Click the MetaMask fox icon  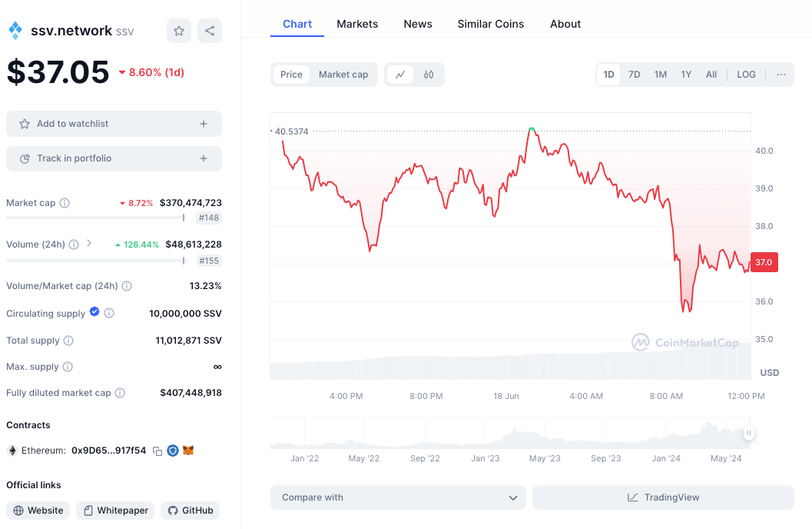point(188,451)
